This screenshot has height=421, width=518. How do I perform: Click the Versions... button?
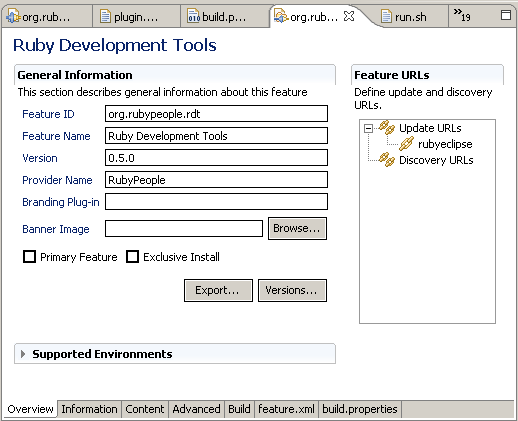click(x=292, y=290)
